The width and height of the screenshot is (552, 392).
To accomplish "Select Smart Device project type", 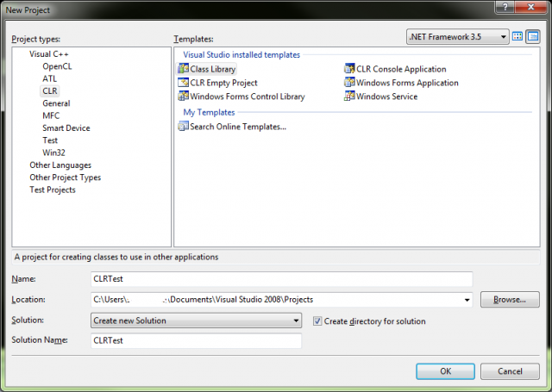I will [x=66, y=128].
